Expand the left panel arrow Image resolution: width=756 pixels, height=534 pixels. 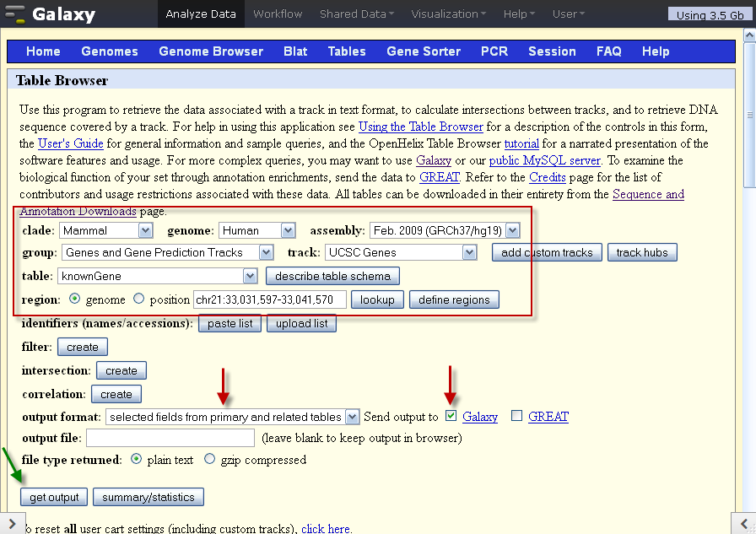pos(12,524)
